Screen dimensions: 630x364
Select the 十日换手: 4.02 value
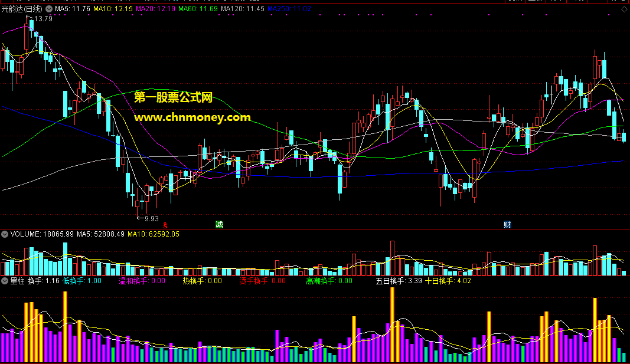click(448, 281)
